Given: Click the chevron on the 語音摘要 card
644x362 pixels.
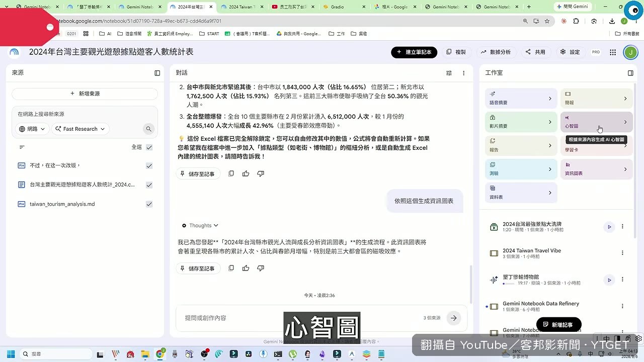Looking at the screenshot, I should (x=550, y=99).
